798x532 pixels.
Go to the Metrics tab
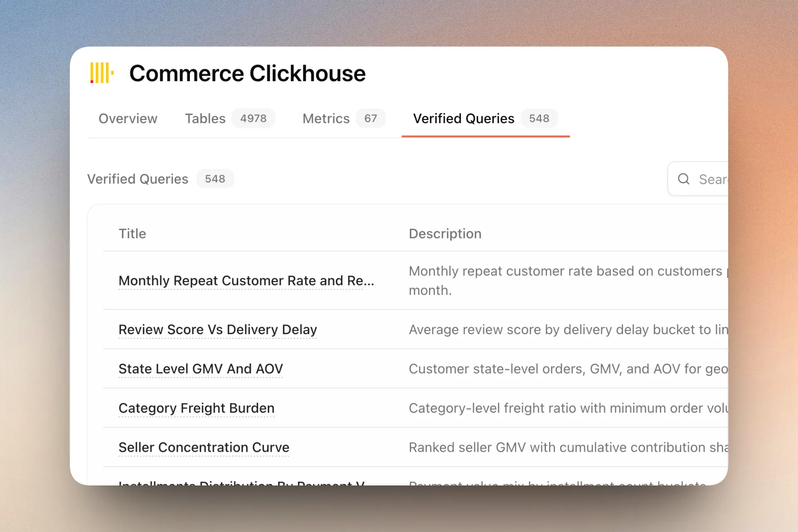[344, 118]
